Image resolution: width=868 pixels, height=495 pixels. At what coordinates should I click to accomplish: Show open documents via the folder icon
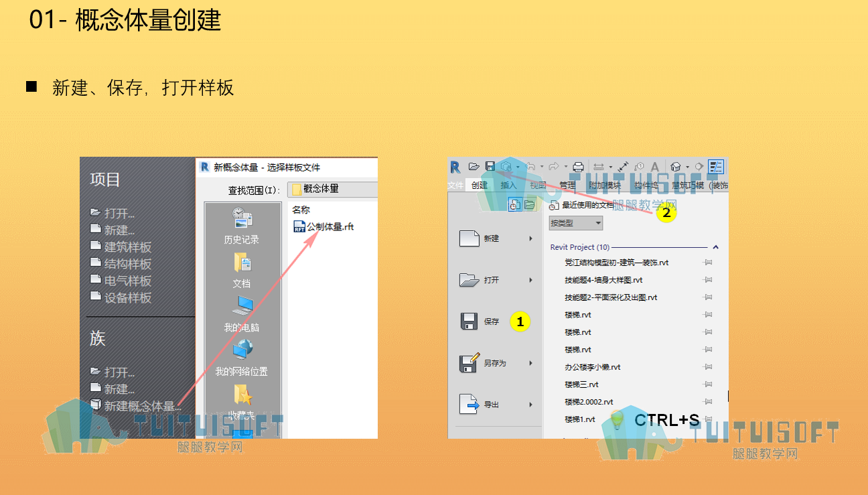[x=529, y=204]
